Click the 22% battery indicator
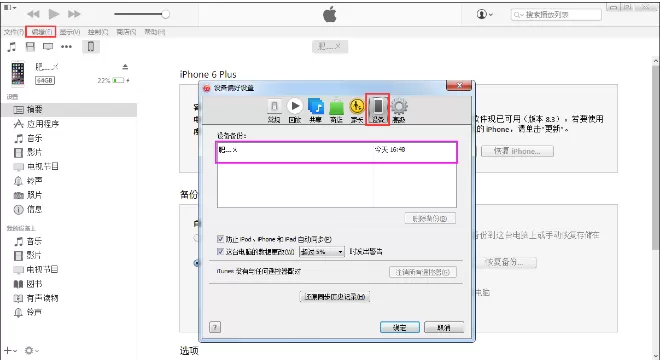662x360 pixels. [113, 80]
